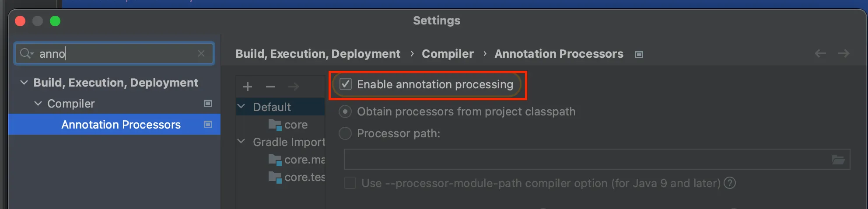Collapse the Default profile node
The width and height of the screenshot is (868, 209).
click(241, 106)
